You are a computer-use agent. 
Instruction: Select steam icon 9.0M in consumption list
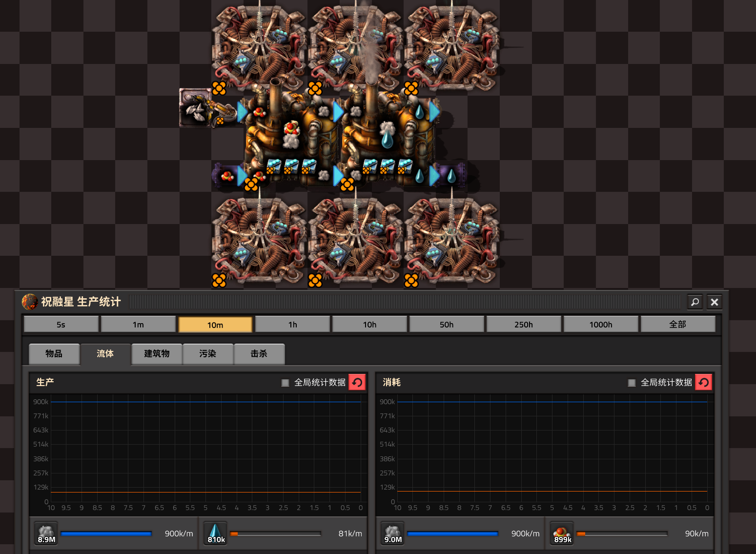tap(392, 533)
